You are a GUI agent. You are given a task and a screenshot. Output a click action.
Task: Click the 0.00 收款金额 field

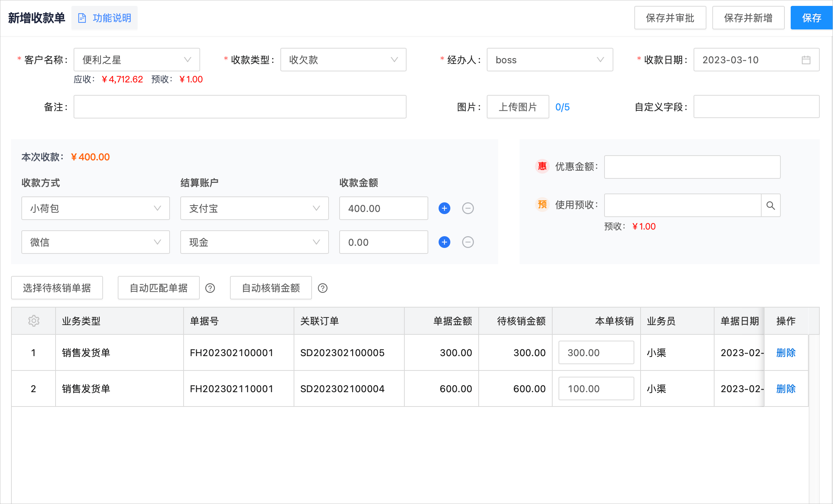coord(384,242)
